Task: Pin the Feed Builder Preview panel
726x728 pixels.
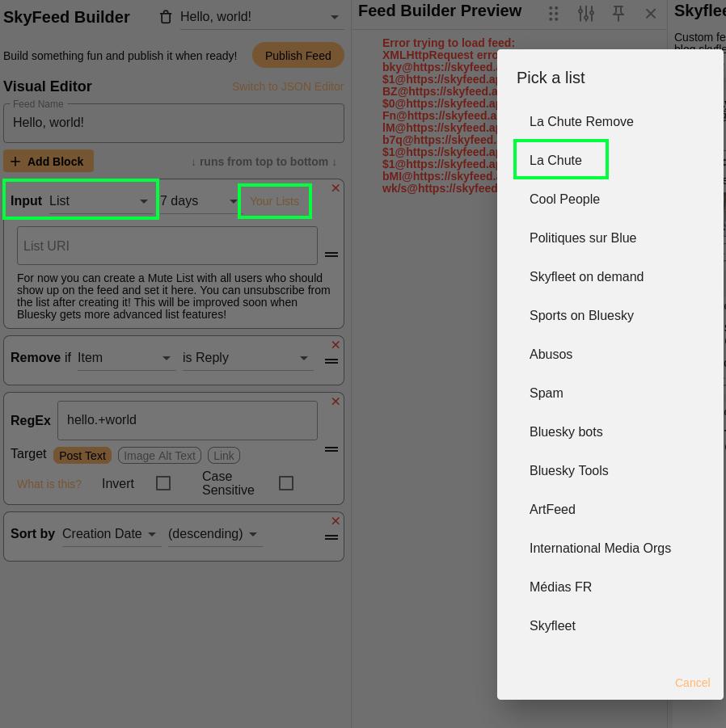Action: click(x=618, y=14)
